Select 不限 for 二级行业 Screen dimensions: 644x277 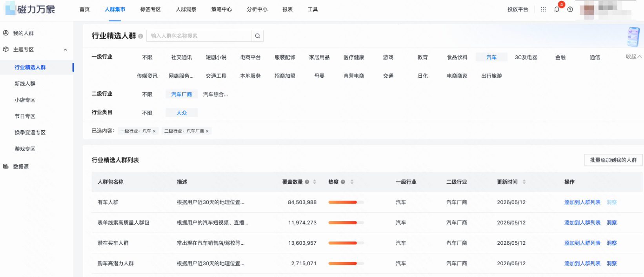click(x=147, y=95)
